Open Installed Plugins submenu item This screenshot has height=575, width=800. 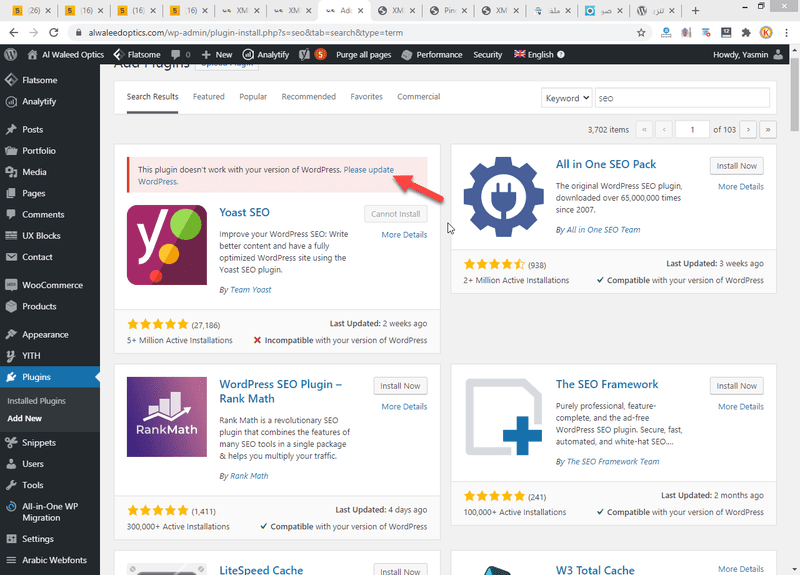coord(36,401)
